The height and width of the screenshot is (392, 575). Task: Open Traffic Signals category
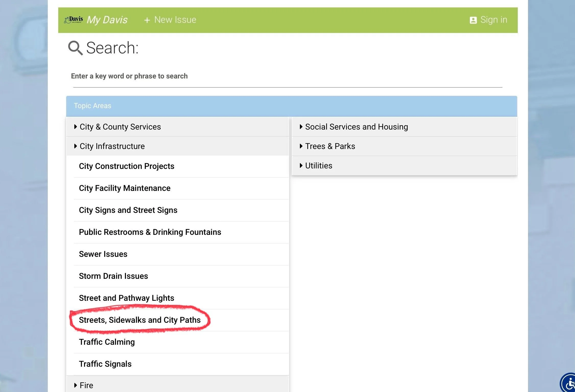coord(105,364)
